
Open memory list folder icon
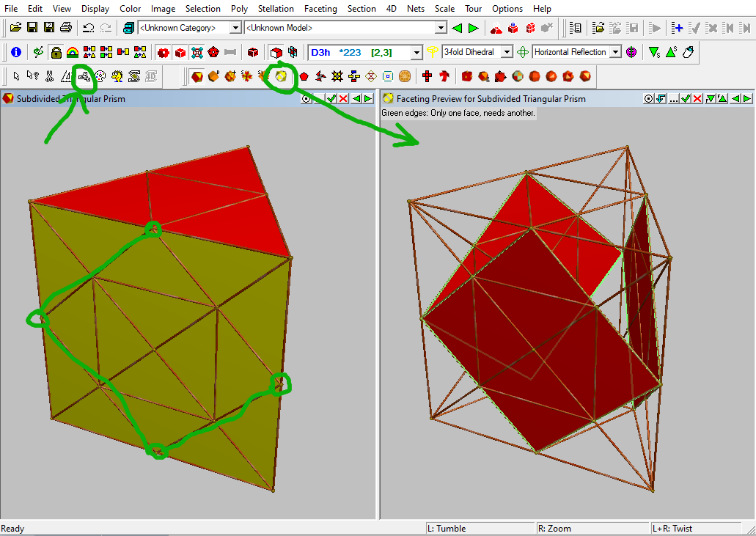click(x=598, y=28)
